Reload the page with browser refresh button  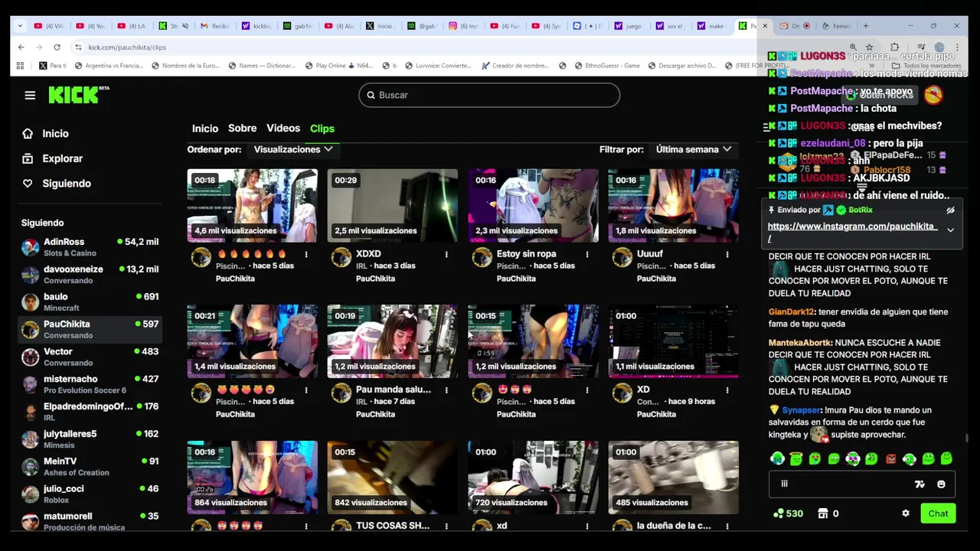pyautogui.click(x=57, y=47)
